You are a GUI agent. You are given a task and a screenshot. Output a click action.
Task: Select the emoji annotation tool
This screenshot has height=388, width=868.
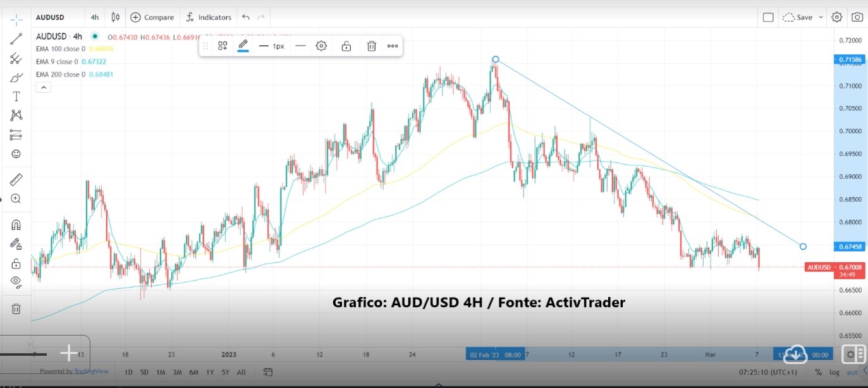click(16, 154)
